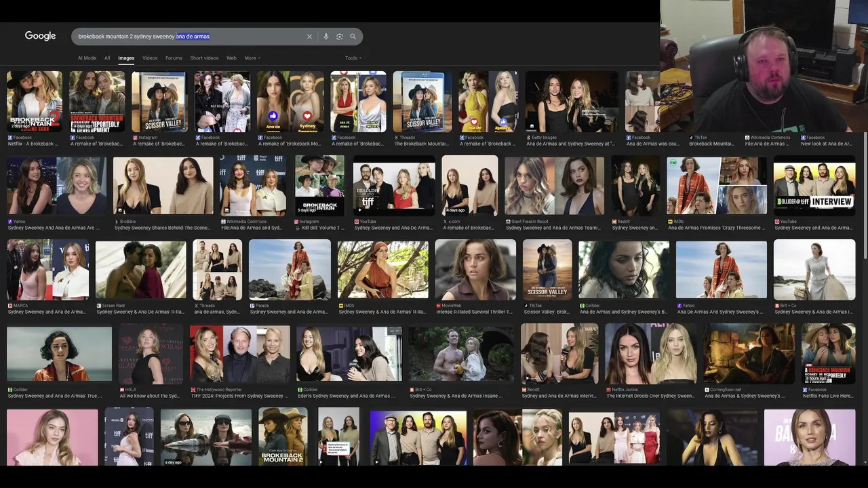Open the Forums tab
The width and height of the screenshot is (868, 488).
(x=174, y=58)
